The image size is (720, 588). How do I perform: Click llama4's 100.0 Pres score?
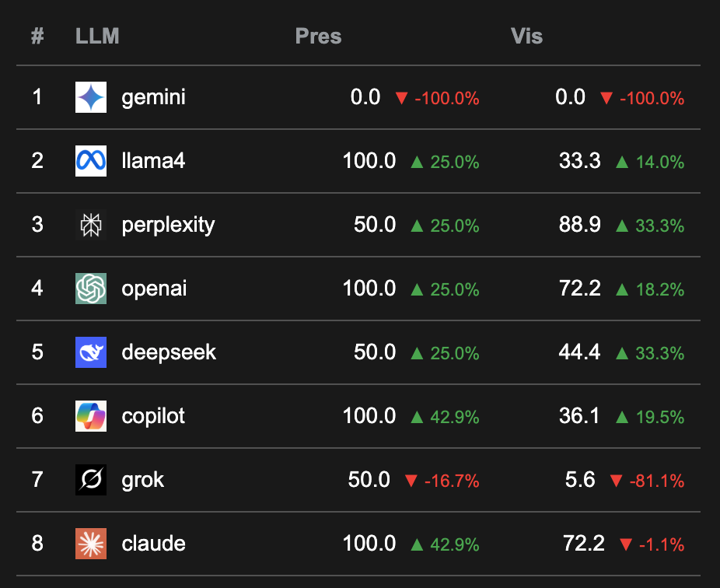369,161
